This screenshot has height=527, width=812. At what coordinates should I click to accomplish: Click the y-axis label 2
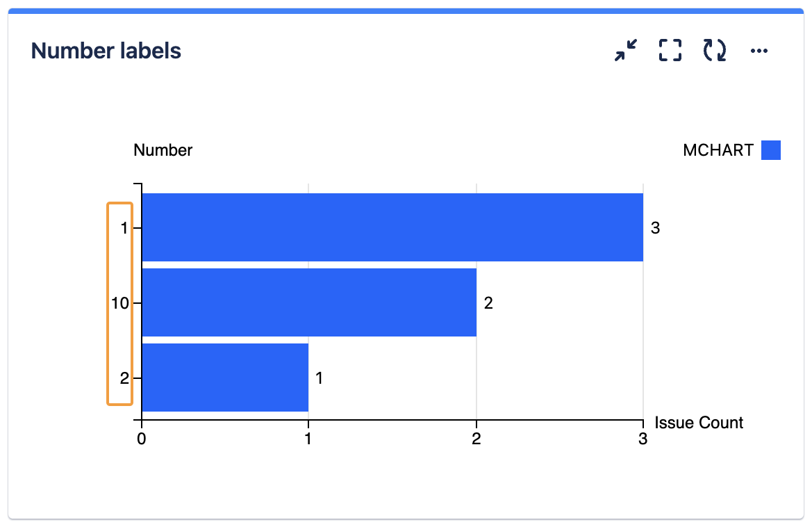[124, 378]
